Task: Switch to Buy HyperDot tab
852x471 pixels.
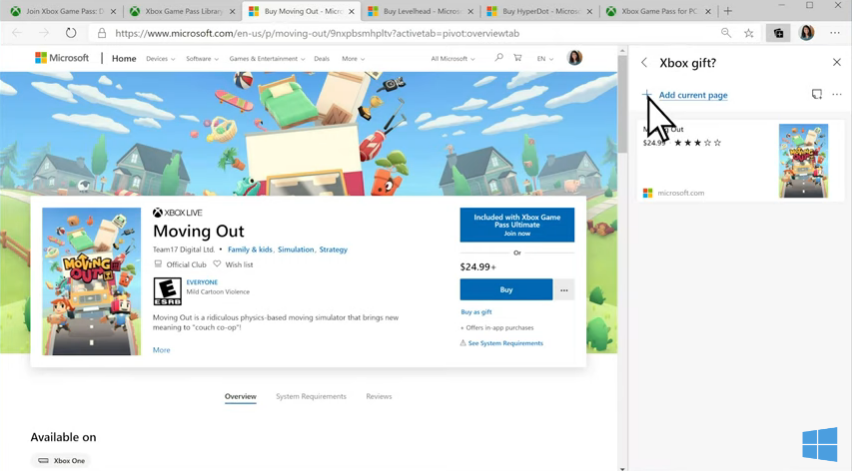Action: tap(539, 11)
